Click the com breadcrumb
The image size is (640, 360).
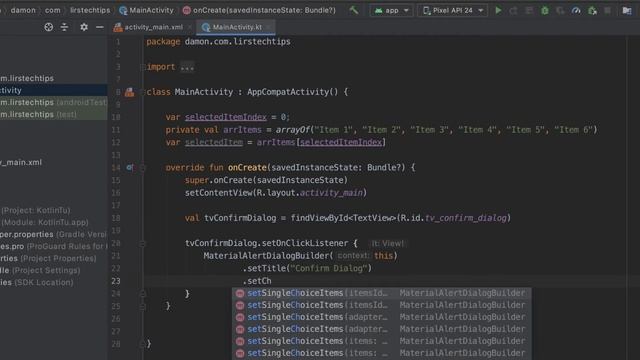pos(53,10)
